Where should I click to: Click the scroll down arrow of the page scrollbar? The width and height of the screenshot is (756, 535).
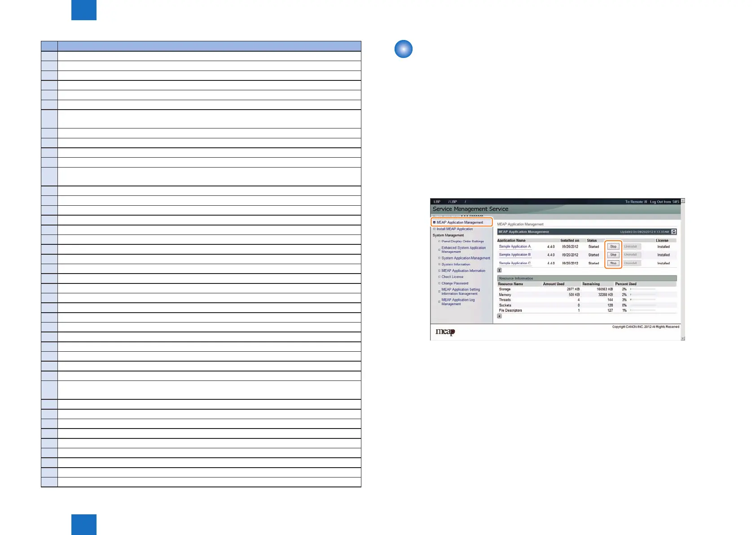683,338
